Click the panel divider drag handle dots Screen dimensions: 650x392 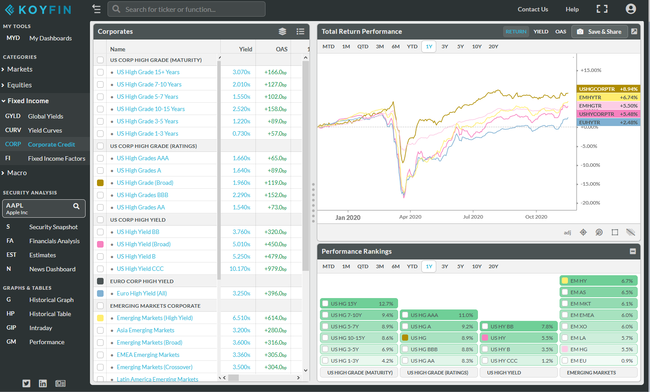tap(313, 202)
